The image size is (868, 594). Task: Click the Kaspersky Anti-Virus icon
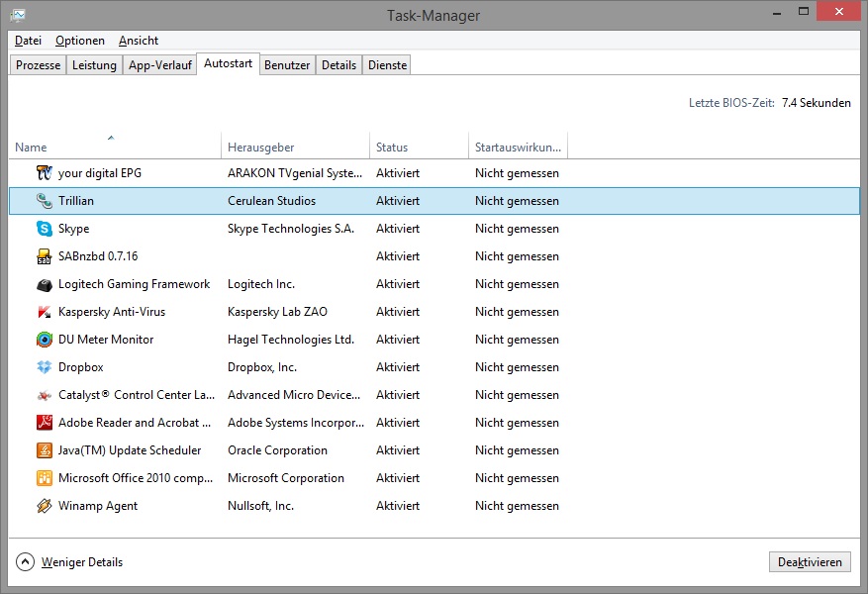pyautogui.click(x=45, y=312)
